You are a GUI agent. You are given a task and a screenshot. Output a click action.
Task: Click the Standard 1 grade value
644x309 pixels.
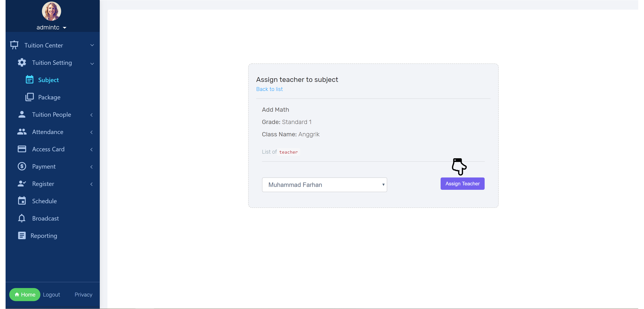point(296,122)
